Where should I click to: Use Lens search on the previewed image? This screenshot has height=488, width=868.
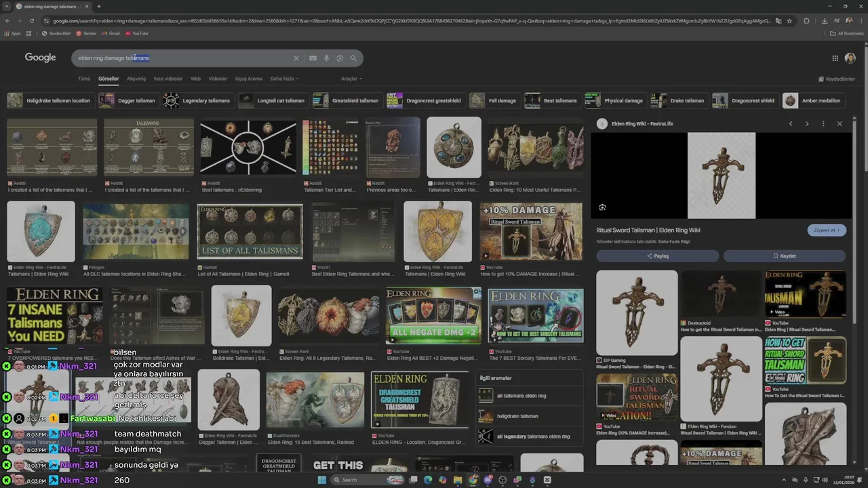pyautogui.click(x=602, y=207)
